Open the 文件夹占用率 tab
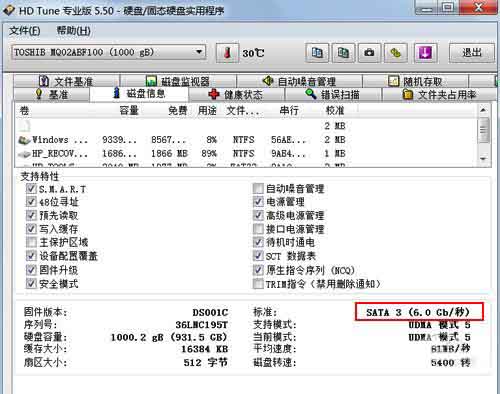Viewport: 500px width, 394px height. [439, 95]
